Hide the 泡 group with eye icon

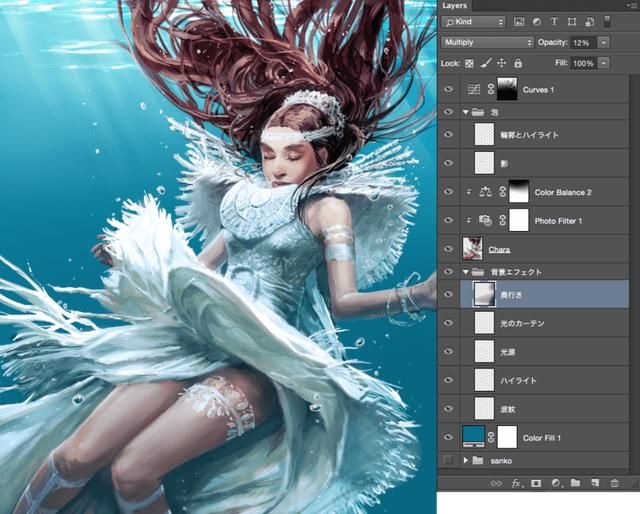pyautogui.click(x=449, y=111)
